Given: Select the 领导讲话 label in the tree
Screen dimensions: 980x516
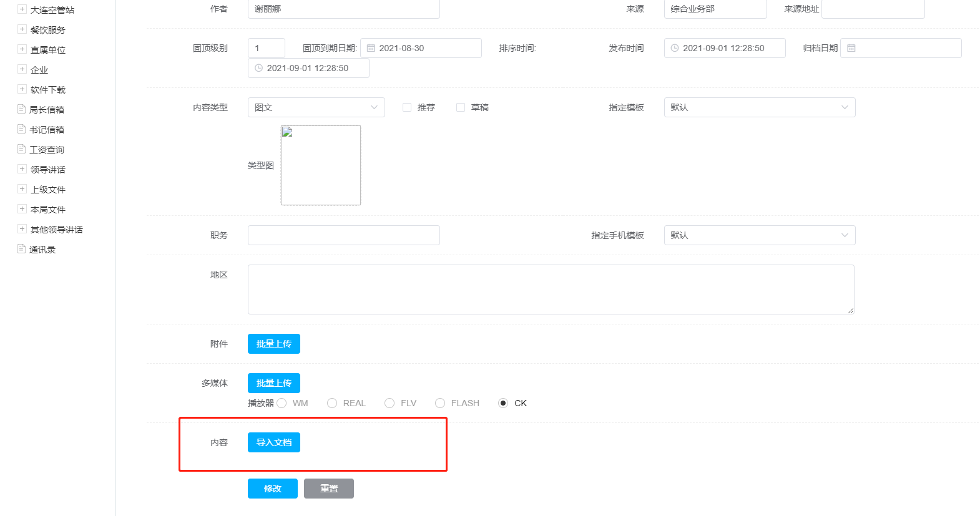Looking at the screenshot, I should pos(48,170).
